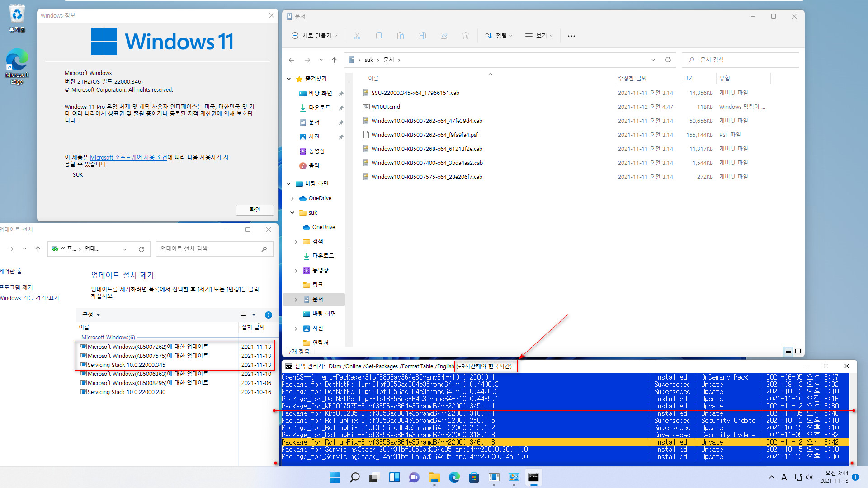Refresh the installed updates window
The width and height of the screenshot is (868, 488).
[142, 249]
